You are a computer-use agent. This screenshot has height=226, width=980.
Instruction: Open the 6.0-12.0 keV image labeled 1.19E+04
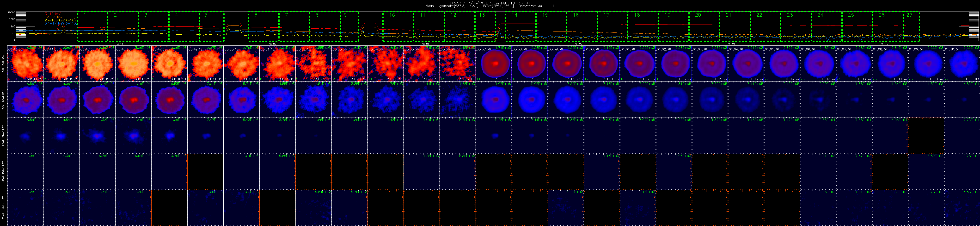(133, 100)
